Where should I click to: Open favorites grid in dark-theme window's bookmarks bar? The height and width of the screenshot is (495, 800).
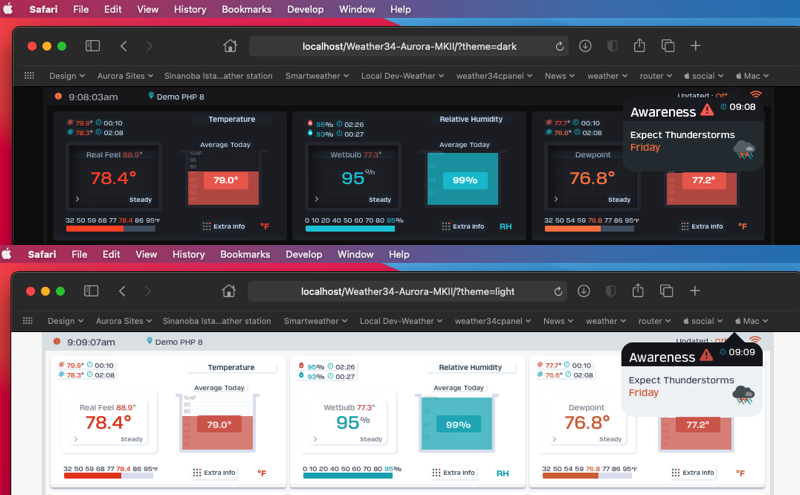[29, 76]
